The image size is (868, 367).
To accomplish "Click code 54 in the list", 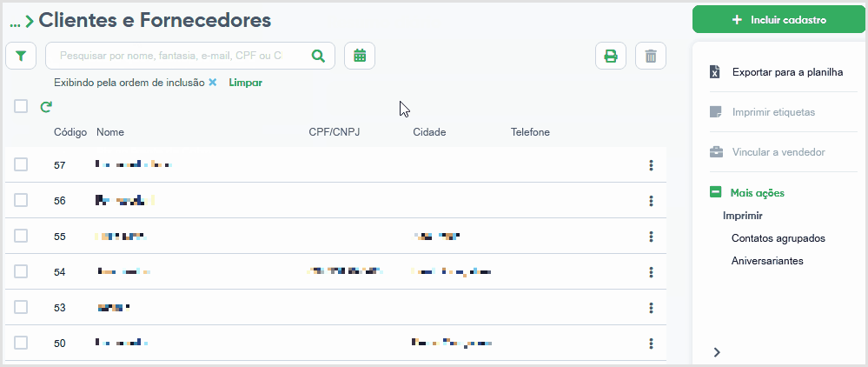I will [x=60, y=272].
